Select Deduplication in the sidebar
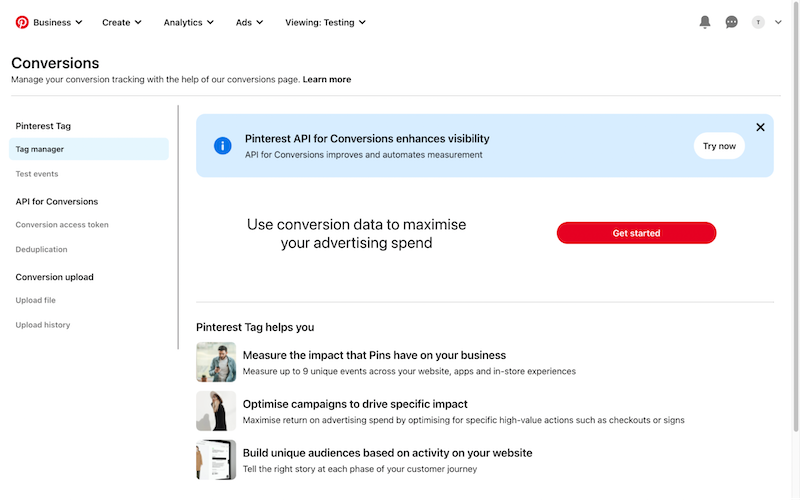The width and height of the screenshot is (800, 500). (x=41, y=249)
